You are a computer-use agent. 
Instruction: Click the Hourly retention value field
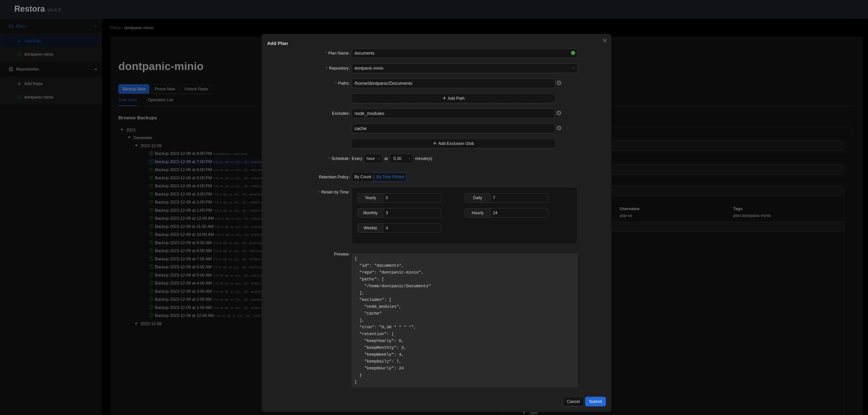(519, 213)
